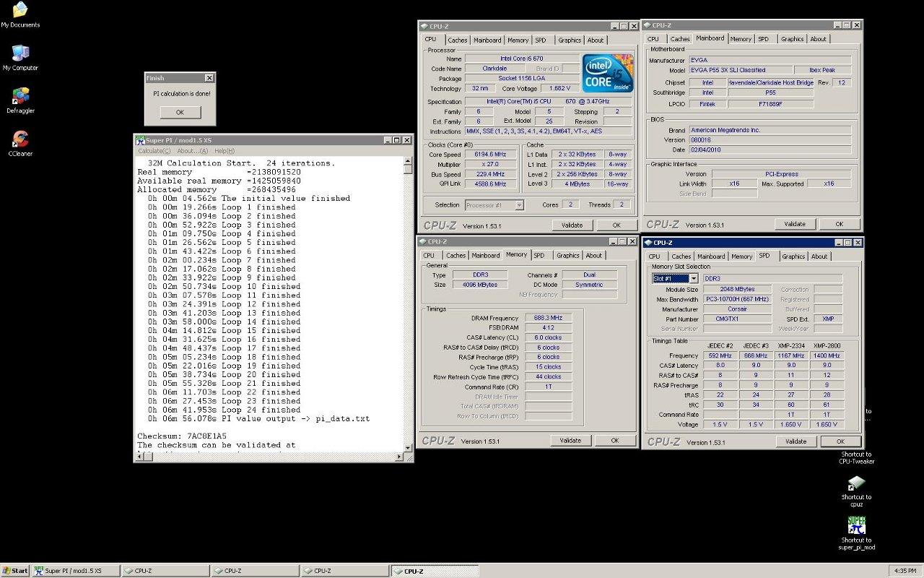Open the My Computer desktop icon
924x578 pixels.
coord(20,57)
